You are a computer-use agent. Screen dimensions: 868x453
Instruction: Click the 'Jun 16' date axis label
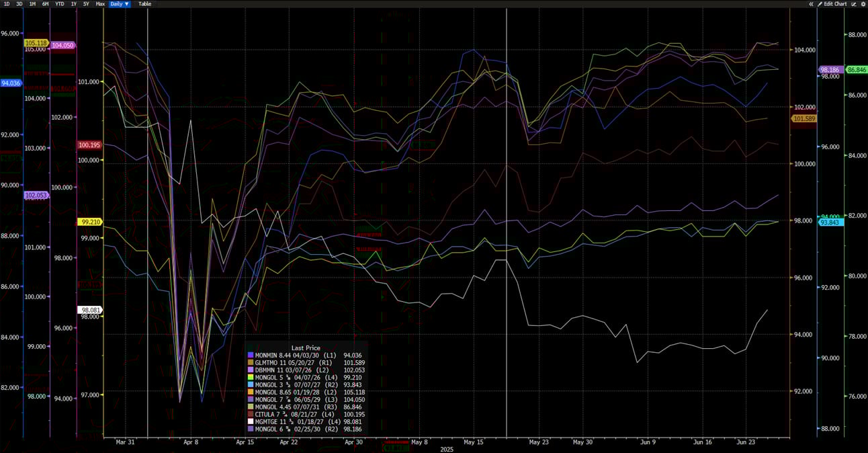click(x=702, y=442)
